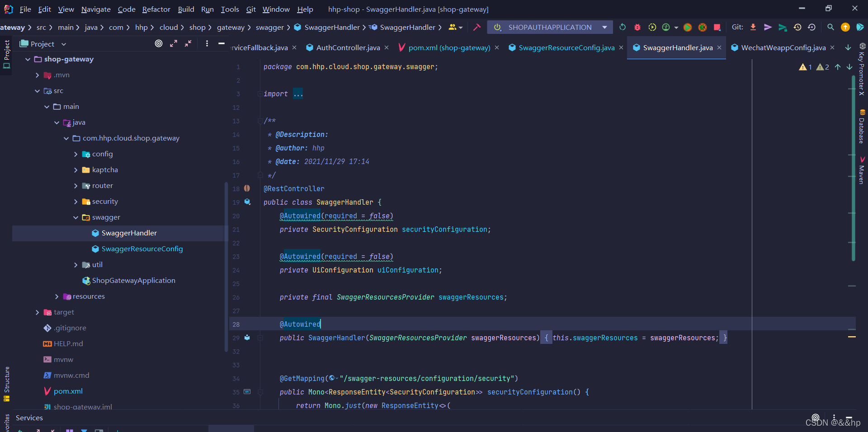Open the Refactor menu
Viewport: 868px width, 432px height.
coord(156,9)
